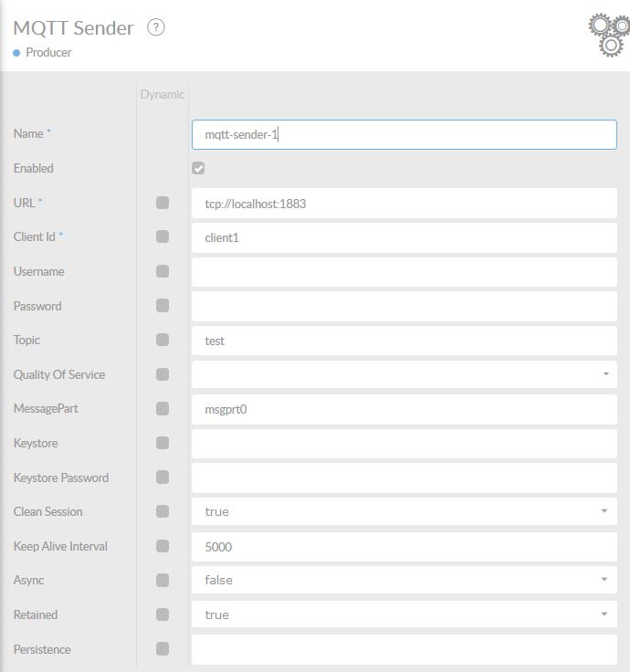Enable the Dynamic checkbox for URL
Image resolution: width=630 pixels, height=672 pixels.
coord(163,203)
